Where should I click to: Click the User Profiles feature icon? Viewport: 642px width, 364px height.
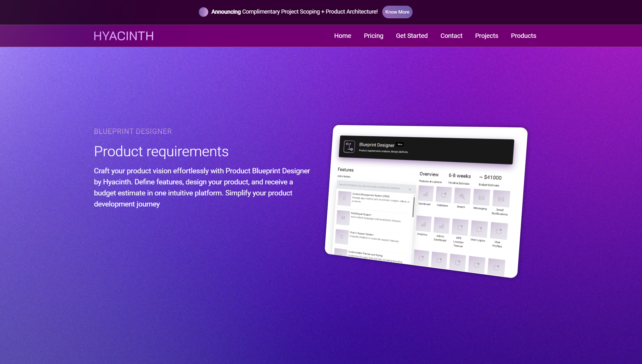point(499,231)
